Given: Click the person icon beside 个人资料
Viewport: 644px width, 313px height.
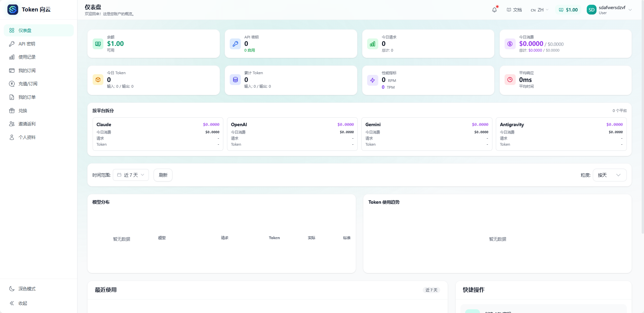Looking at the screenshot, I should click(x=12, y=137).
